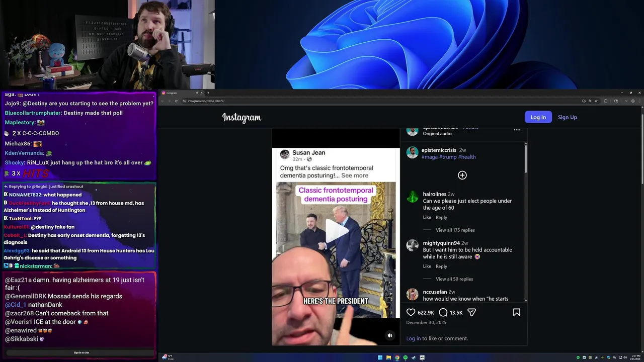The image size is (644, 362).
Task: Open the browser three-dot menu
Action: point(639,101)
